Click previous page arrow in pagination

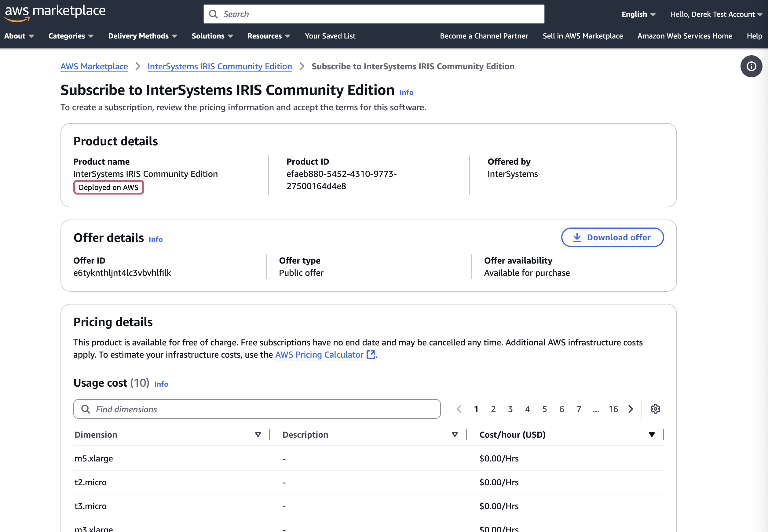[459, 409]
